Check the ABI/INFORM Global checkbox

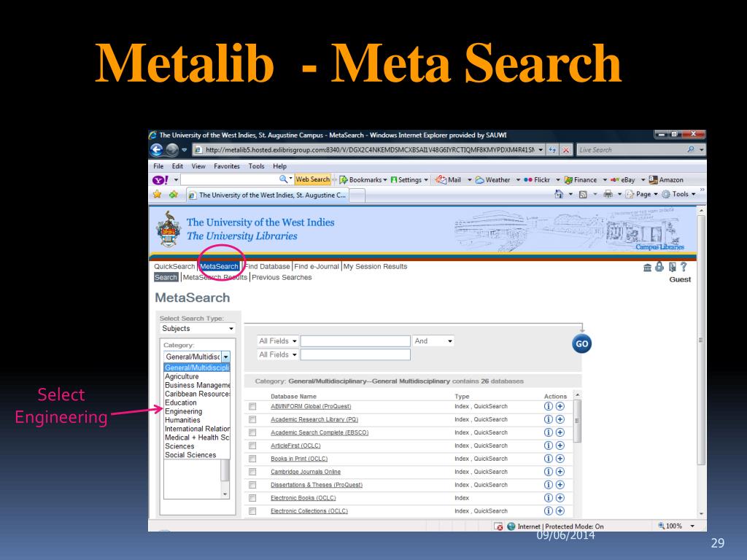pos(252,406)
